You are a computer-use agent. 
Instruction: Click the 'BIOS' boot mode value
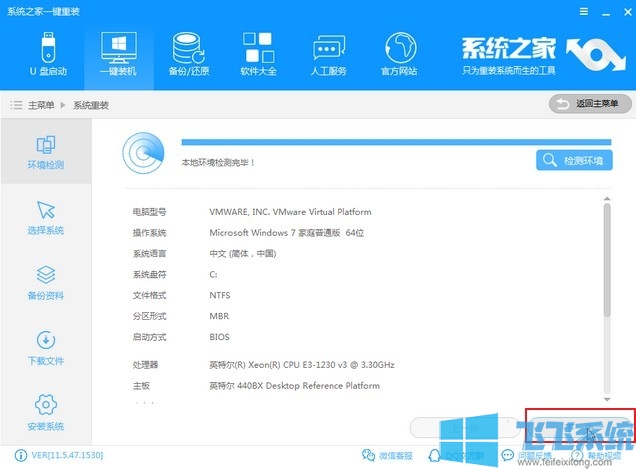pyautogui.click(x=219, y=337)
